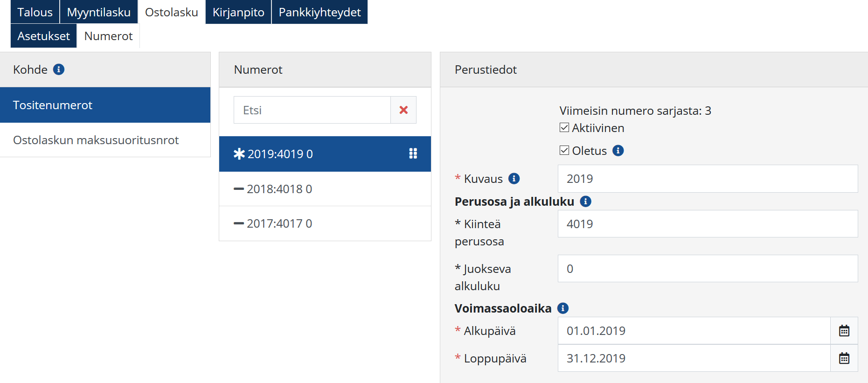This screenshot has height=383, width=868.
Task: Open the Kirjanpito tab
Action: coord(238,12)
